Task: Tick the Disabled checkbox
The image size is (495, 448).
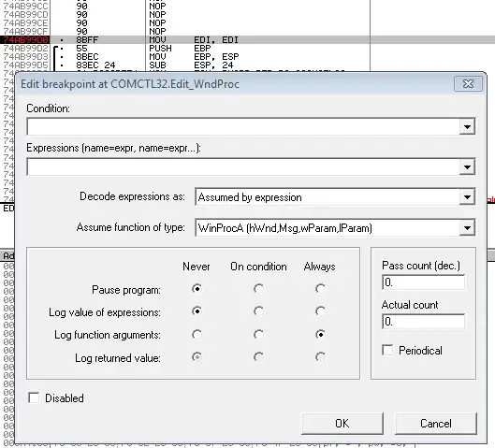Action: coord(34,397)
